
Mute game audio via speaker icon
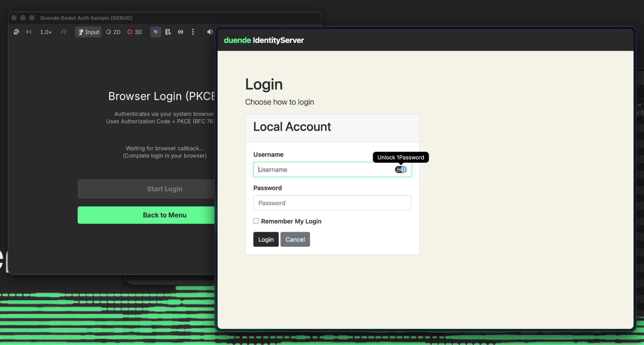click(210, 32)
